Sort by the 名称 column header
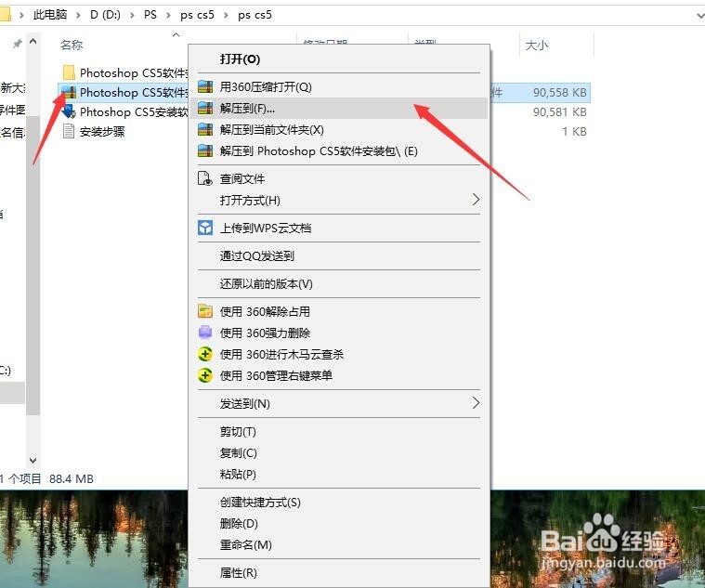705x588 pixels. [x=72, y=45]
